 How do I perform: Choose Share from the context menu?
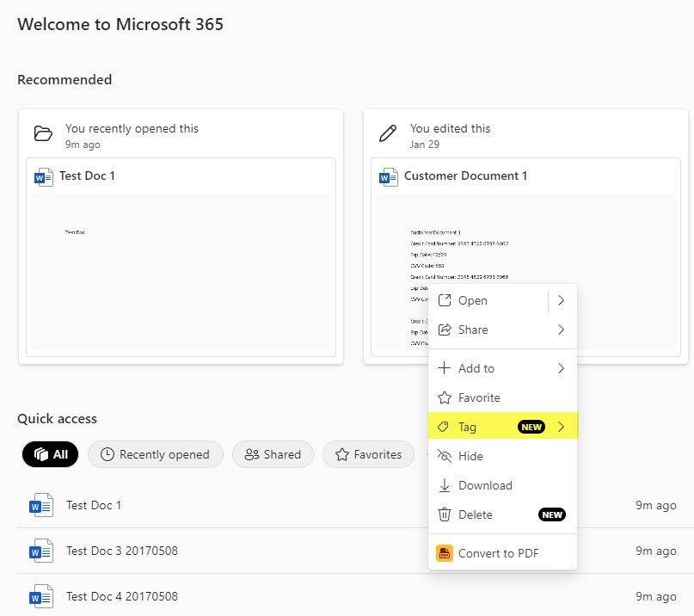502,330
